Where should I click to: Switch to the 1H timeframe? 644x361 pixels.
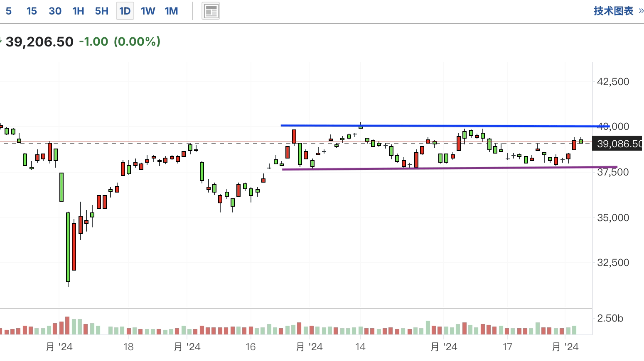[x=78, y=11]
